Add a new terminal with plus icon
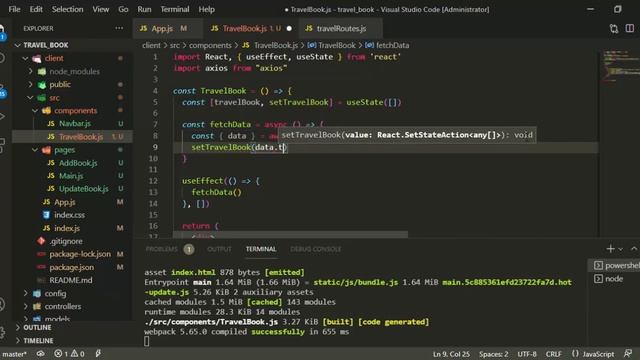 pyautogui.click(x=610, y=249)
